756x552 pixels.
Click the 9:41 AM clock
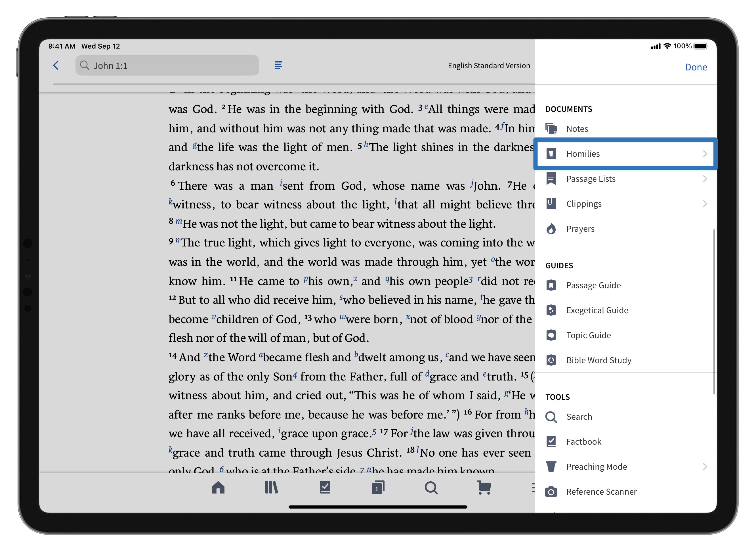pyautogui.click(x=62, y=46)
